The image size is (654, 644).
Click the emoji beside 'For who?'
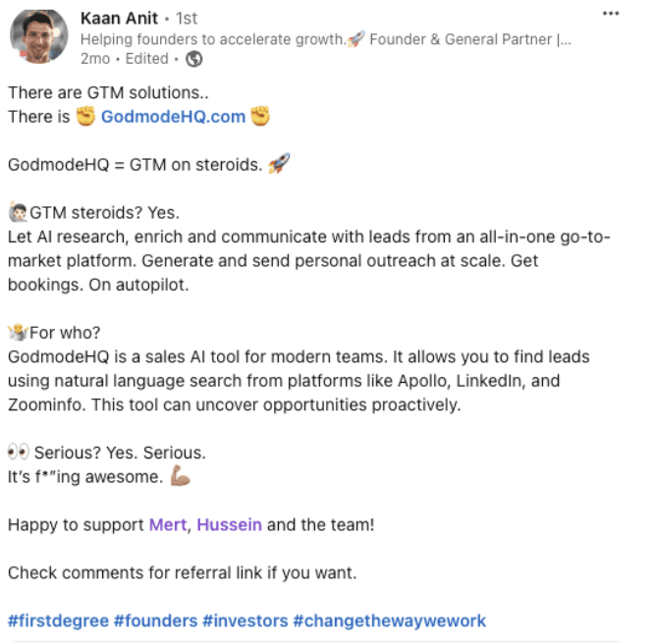click(18, 332)
